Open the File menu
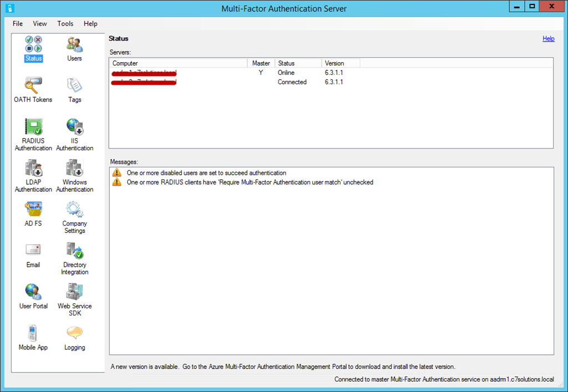Image resolution: width=568 pixels, height=392 pixels. [x=17, y=23]
